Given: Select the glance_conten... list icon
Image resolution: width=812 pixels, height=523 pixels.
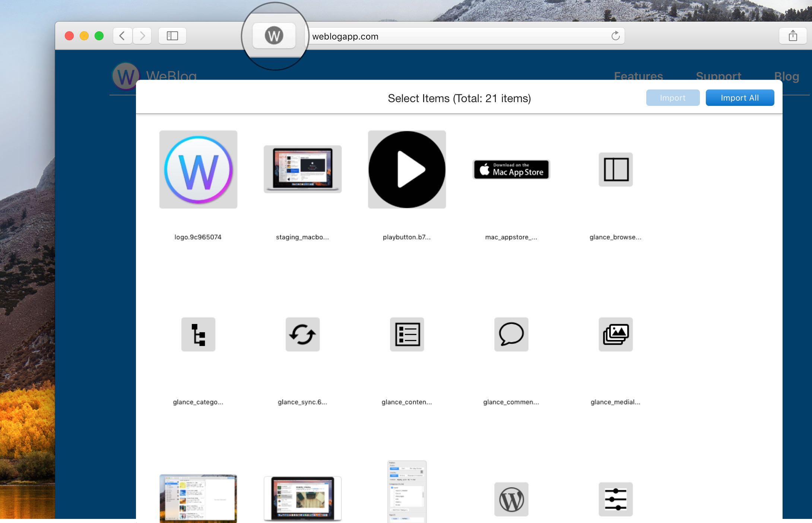Looking at the screenshot, I should (x=407, y=334).
